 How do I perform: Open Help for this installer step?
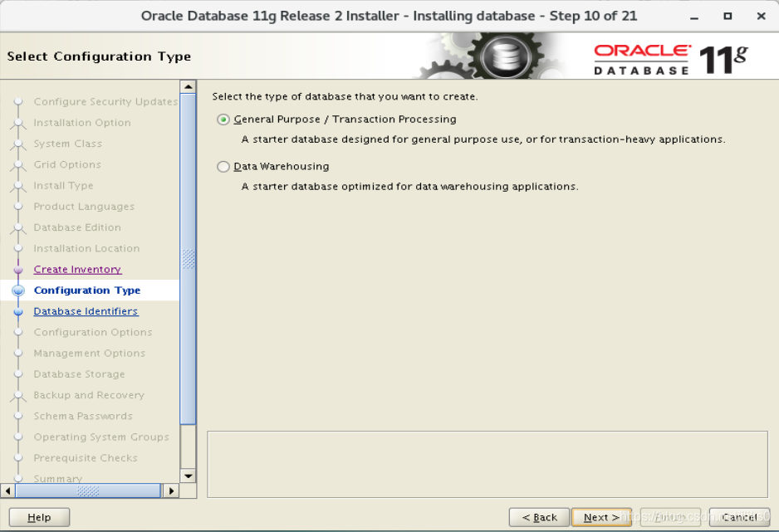click(x=39, y=517)
